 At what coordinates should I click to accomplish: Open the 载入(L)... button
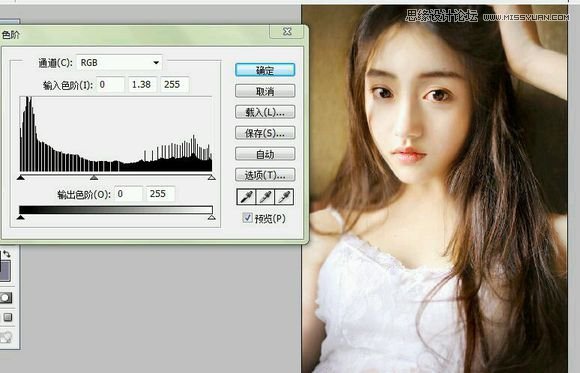coord(265,112)
